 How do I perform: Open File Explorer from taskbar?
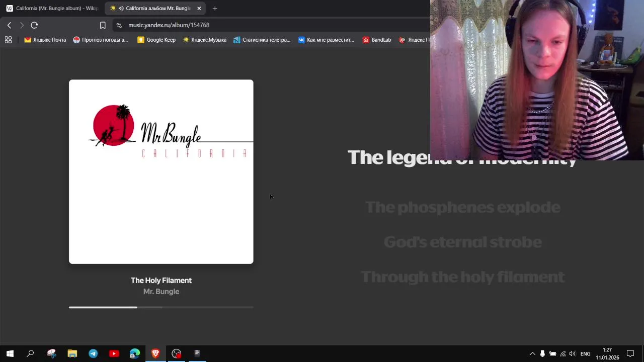[72, 353]
